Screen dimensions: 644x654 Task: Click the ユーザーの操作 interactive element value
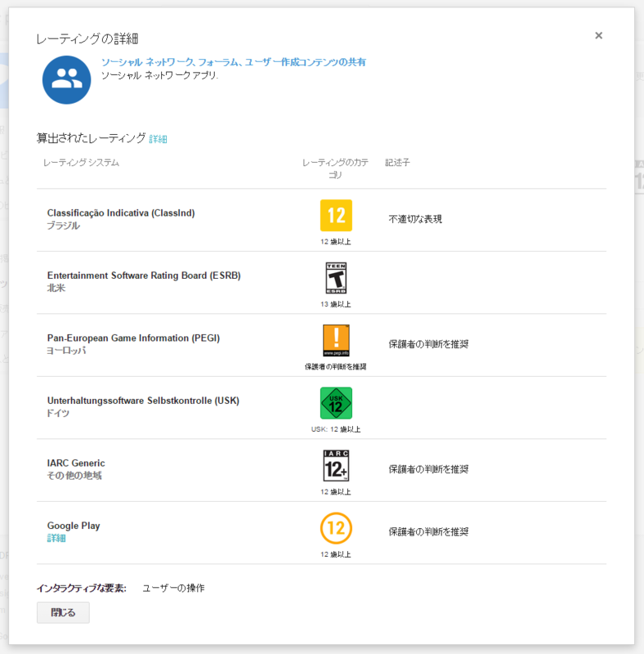click(x=173, y=588)
